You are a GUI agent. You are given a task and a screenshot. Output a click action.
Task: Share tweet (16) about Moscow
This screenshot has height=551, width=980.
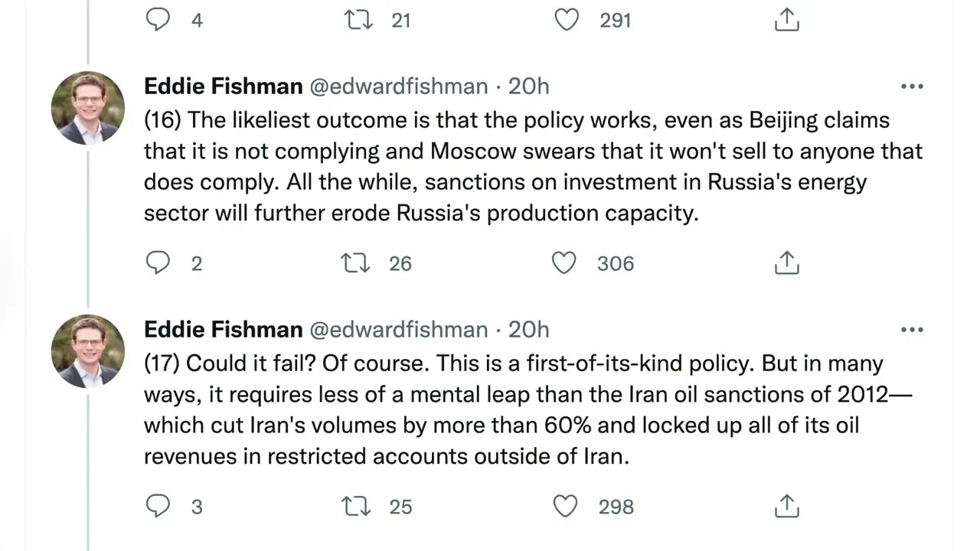tap(786, 263)
